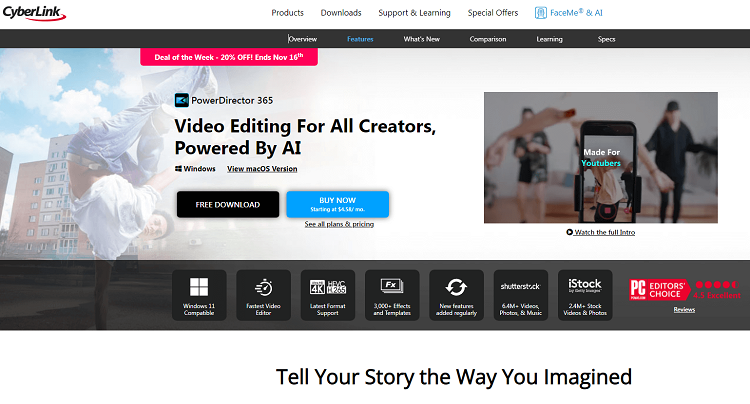
Task: Click the BUY NOW button
Action: (338, 204)
